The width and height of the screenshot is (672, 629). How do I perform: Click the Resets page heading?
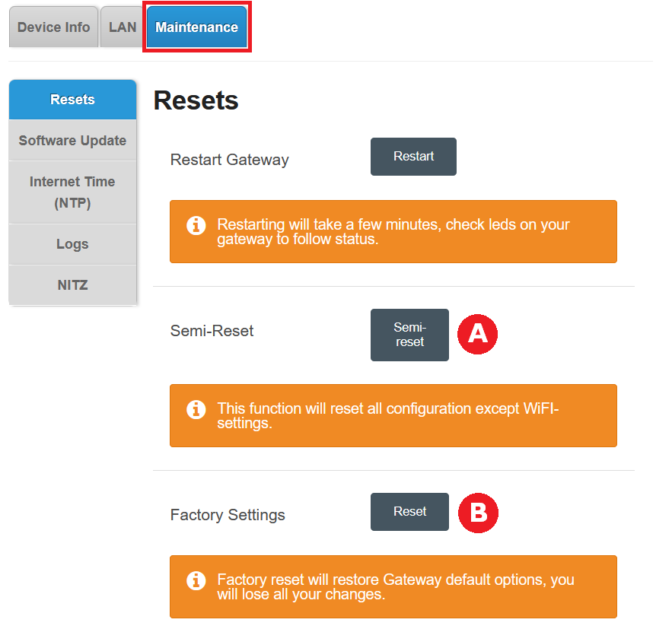point(196,100)
